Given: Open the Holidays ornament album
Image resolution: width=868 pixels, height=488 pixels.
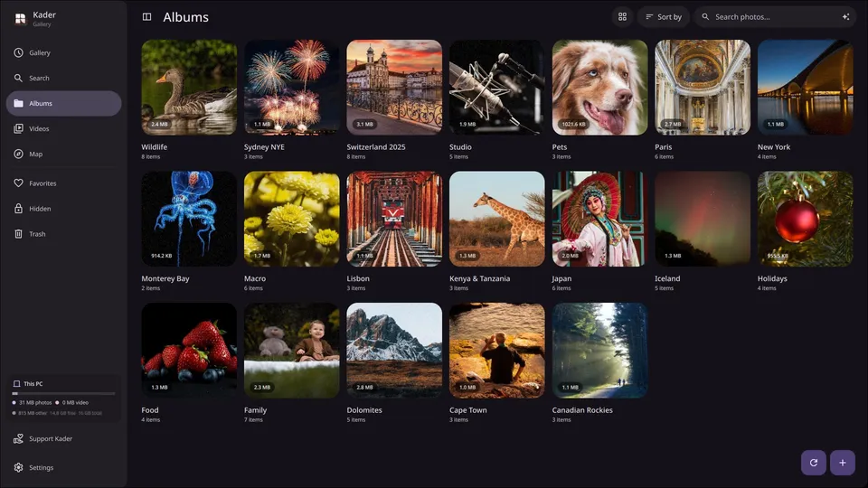Looking at the screenshot, I should [x=805, y=219].
